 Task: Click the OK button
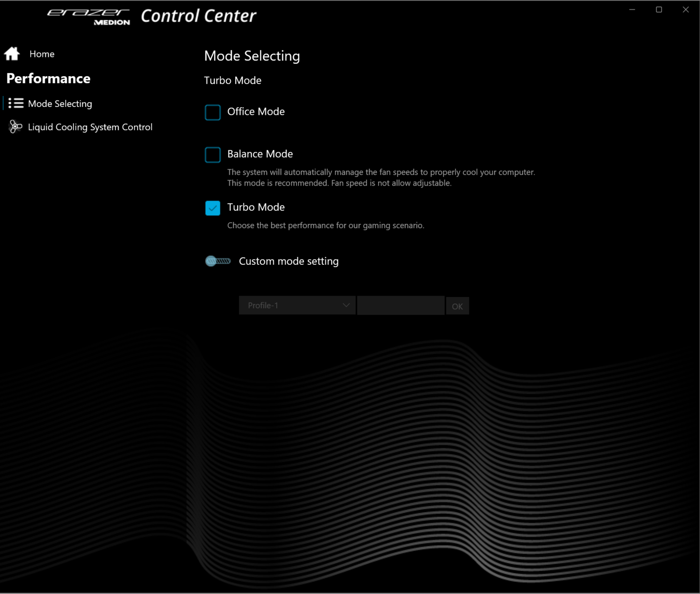(457, 306)
